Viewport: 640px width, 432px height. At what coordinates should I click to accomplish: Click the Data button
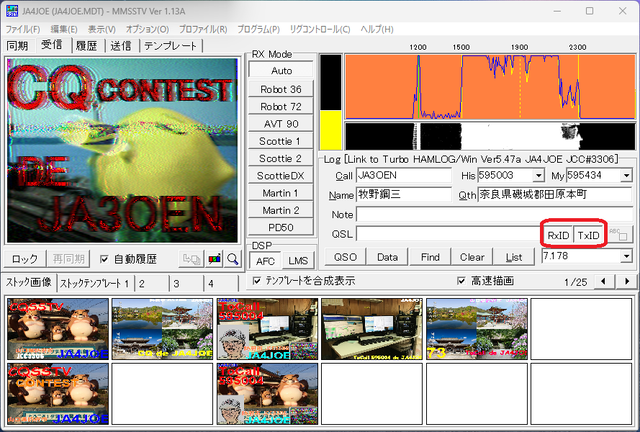point(387,257)
